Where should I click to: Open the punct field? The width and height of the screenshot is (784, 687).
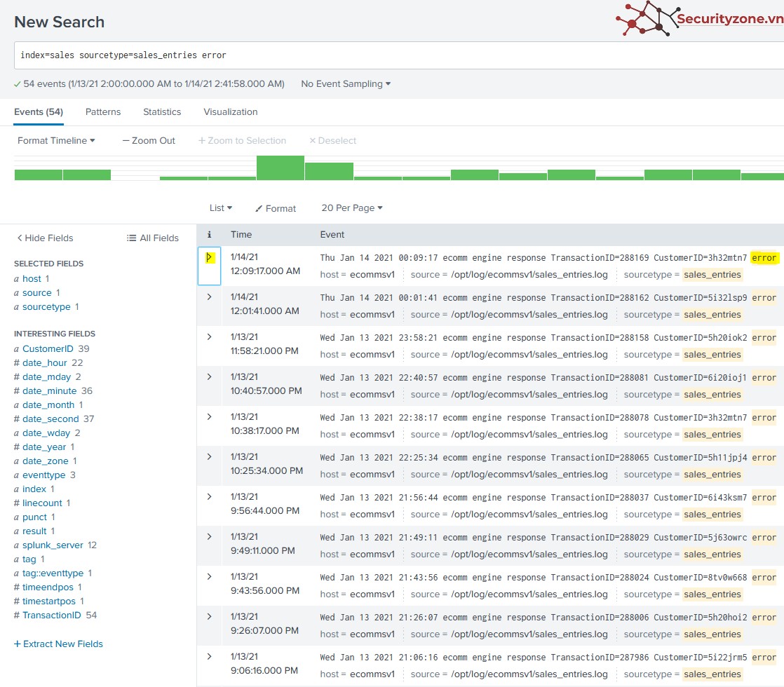coord(34,517)
